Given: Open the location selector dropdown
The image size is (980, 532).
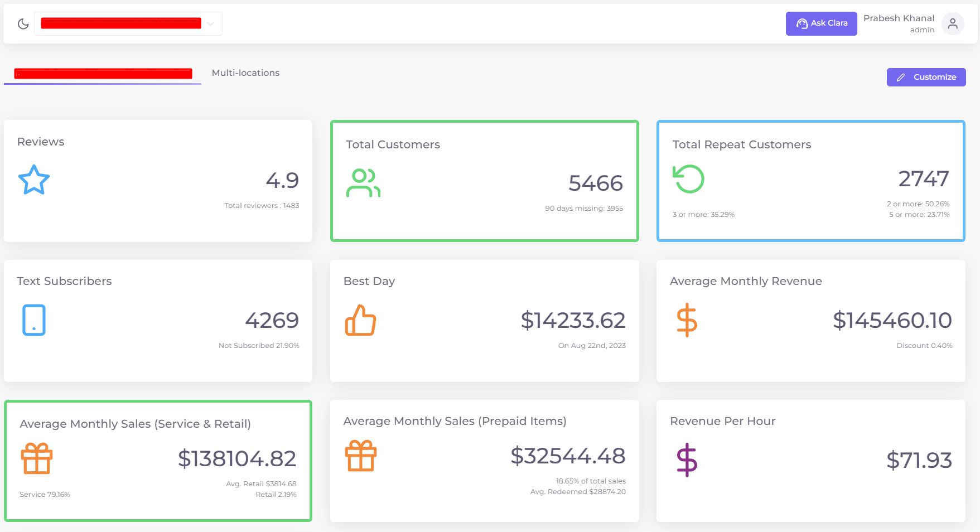Looking at the screenshot, I should pos(210,23).
